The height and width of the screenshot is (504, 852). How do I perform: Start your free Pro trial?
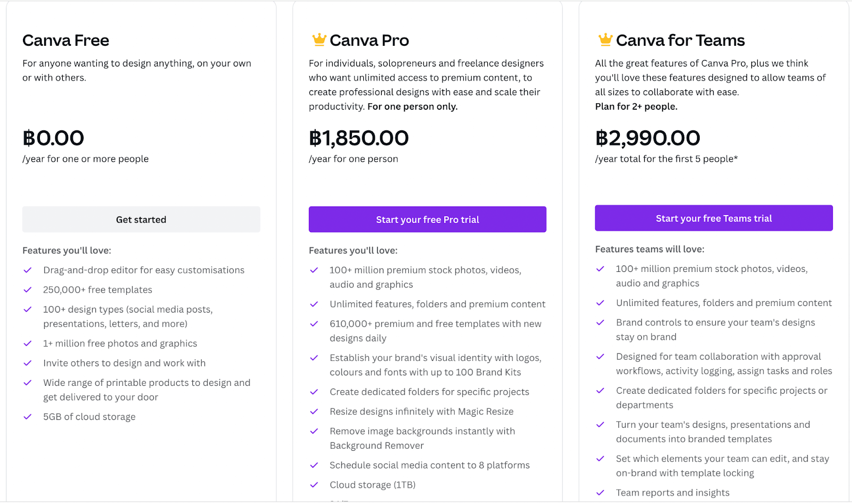[427, 219]
